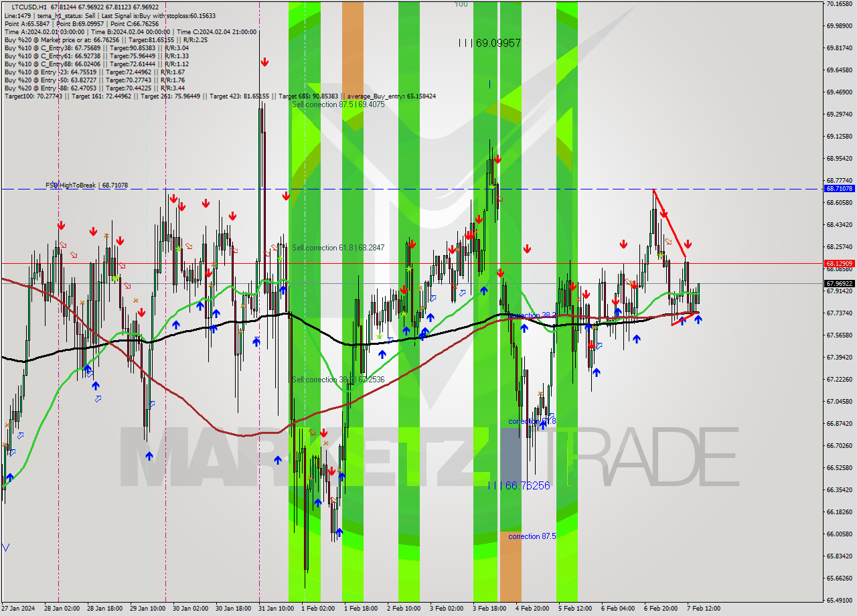Click the 65.66260 price axis label
857x616 pixels.
(x=839, y=579)
